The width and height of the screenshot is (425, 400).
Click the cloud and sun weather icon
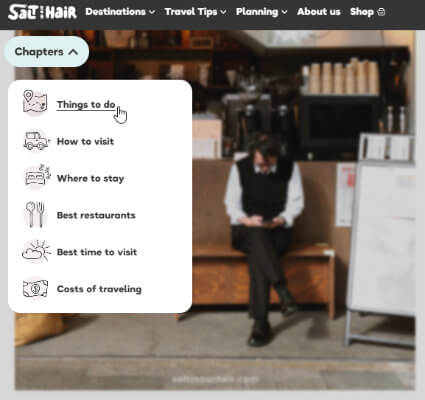tap(36, 250)
